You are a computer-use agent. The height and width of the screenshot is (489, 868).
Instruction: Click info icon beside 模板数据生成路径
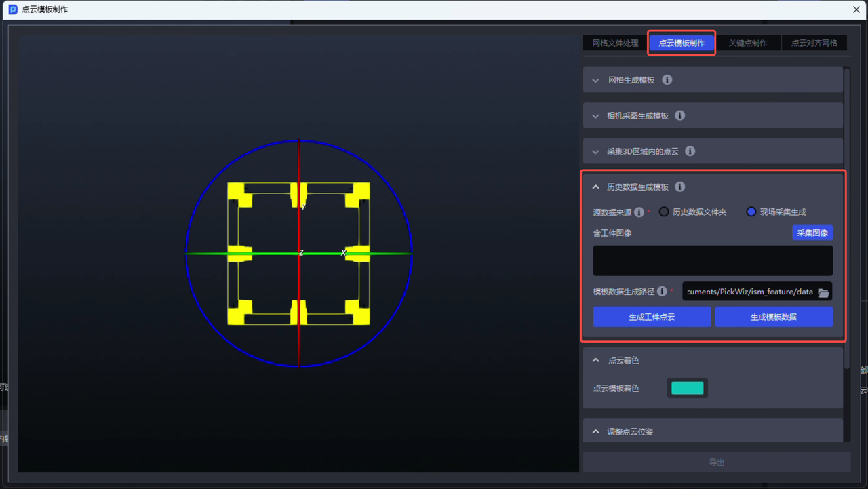662,292
